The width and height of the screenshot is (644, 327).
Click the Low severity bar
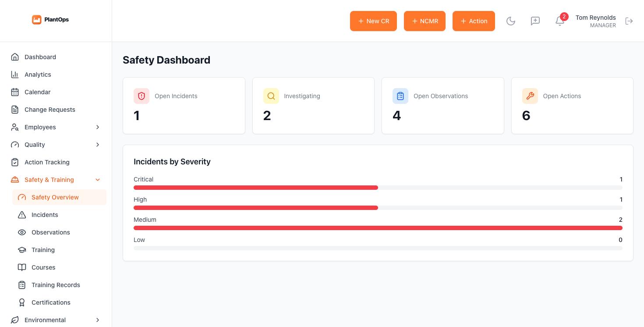pos(378,248)
